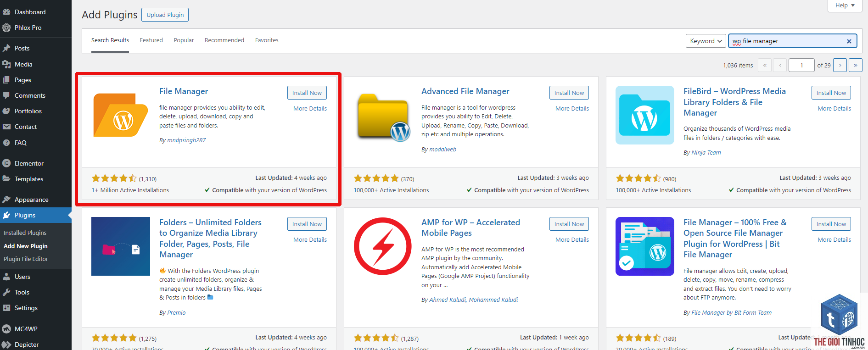Click the Phlox Pro gear icon
This screenshot has height=350, width=868.
pos(6,28)
